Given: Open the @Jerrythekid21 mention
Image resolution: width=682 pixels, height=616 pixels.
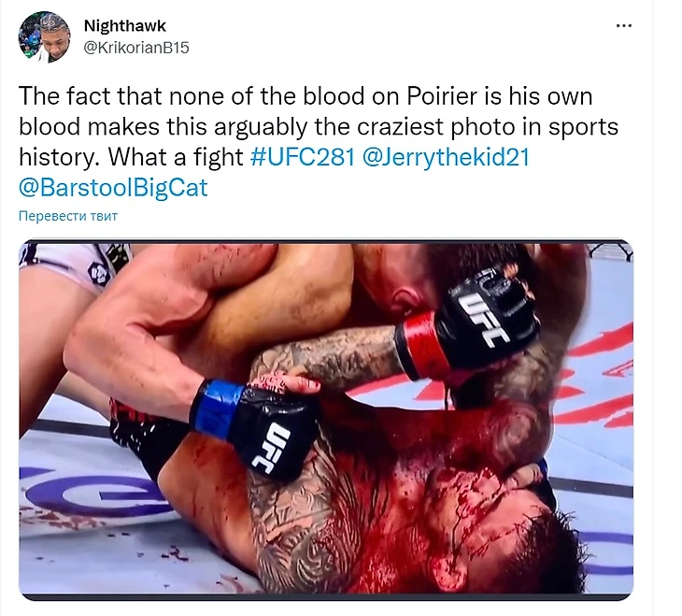Looking at the screenshot, I should tap(446, 157).
